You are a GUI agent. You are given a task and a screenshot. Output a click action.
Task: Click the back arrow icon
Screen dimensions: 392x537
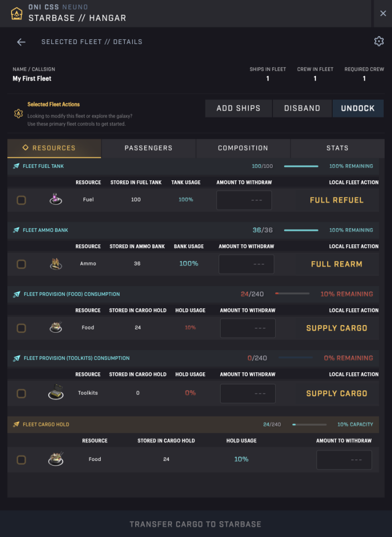click(x=21, y=42)
